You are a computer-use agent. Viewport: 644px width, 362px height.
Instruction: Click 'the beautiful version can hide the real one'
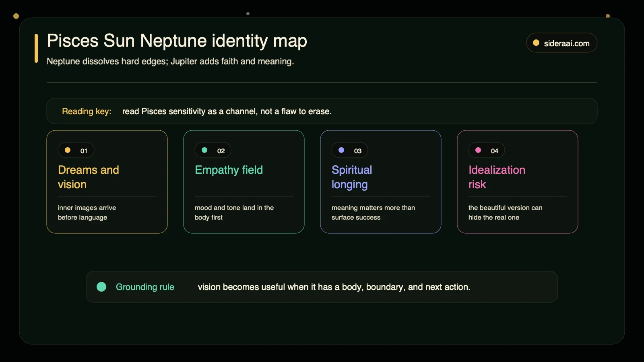[505, 212]
